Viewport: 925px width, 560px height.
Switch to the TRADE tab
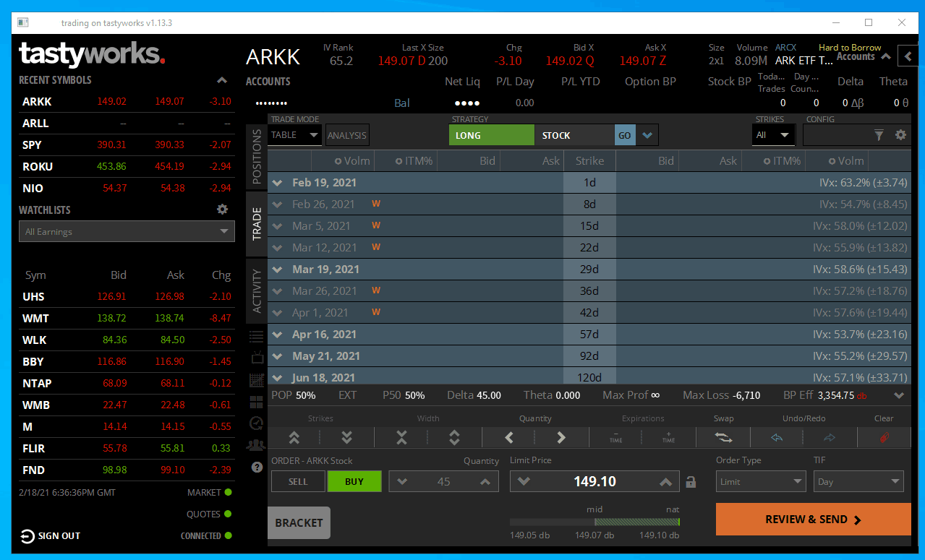pos(256,224)
